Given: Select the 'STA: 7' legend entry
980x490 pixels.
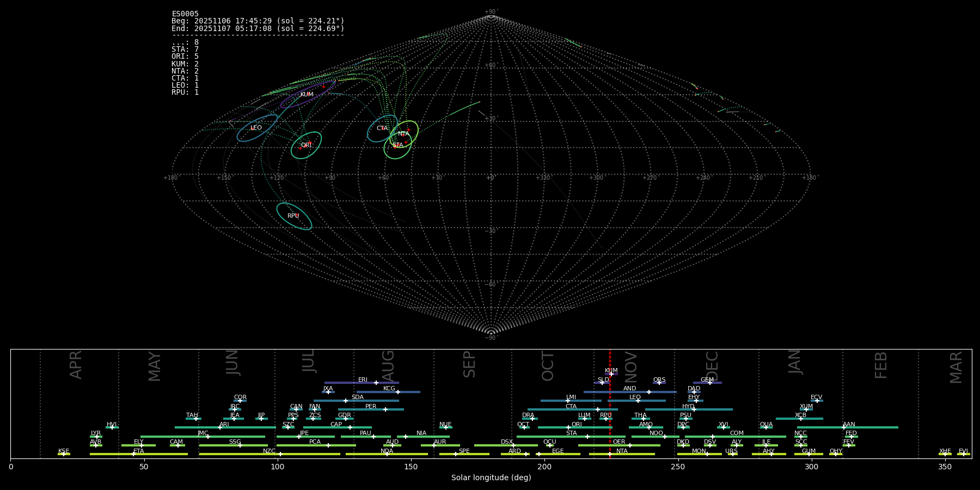Looking at the screenshot, I should pos(185,50).
